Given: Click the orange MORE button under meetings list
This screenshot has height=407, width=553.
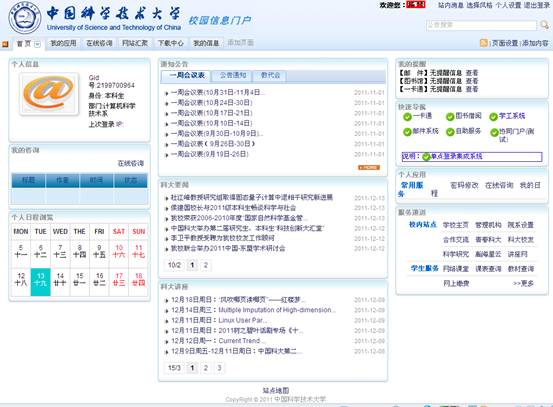Looking at the screenshot, I should (369, 168).
